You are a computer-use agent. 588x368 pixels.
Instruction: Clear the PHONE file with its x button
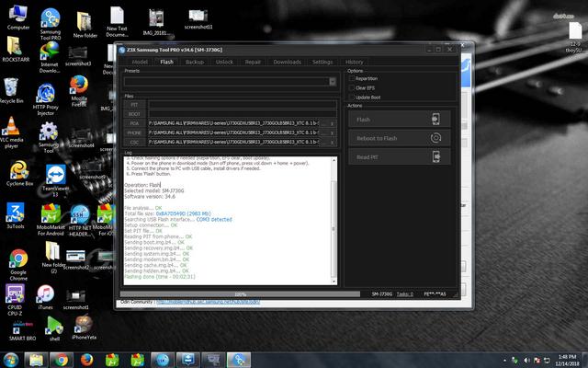pos(332,132)
